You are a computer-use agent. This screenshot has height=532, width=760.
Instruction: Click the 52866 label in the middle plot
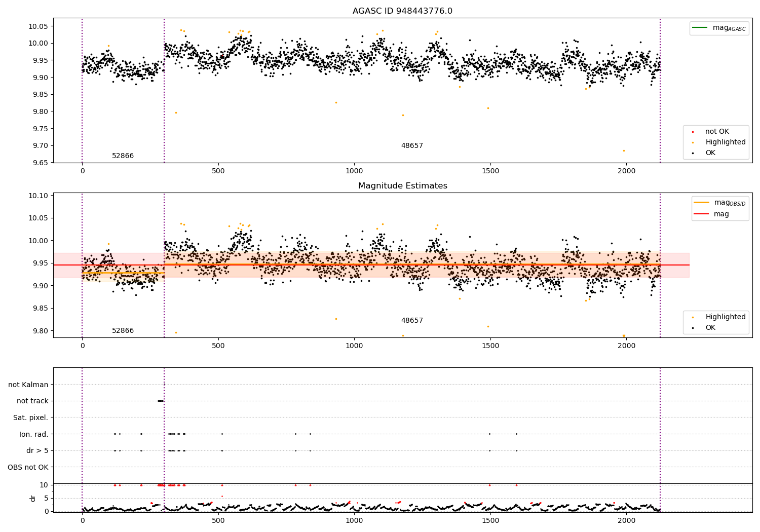pos(123,331)
